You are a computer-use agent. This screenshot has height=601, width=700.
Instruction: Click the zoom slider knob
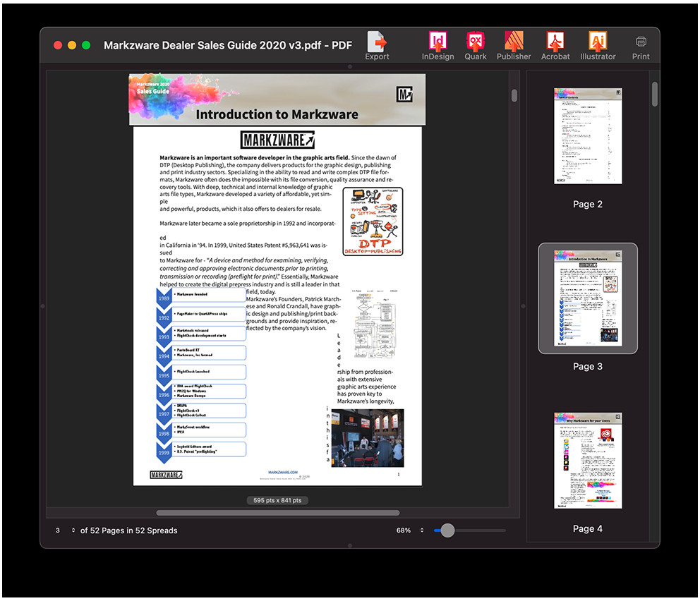(448, 530)
